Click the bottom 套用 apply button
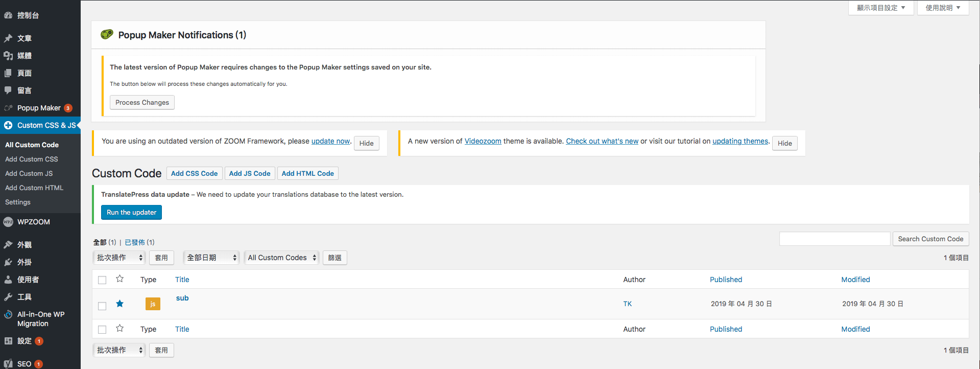The image size is (980, 369). pyautogui.click(x=161, y=350)
